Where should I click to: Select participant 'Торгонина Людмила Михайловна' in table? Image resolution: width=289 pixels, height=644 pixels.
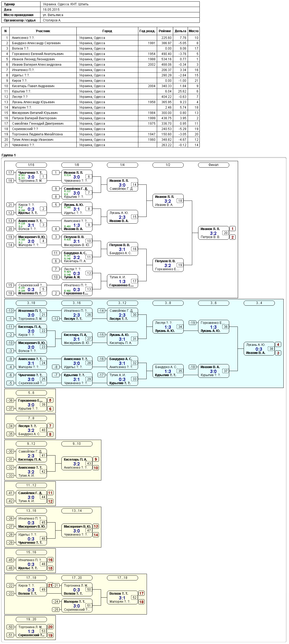coord(37,134)
